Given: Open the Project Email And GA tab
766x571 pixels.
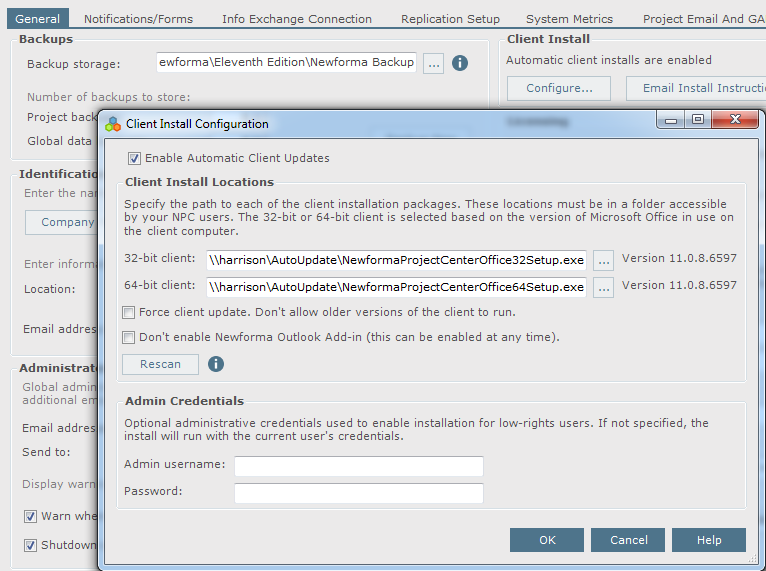Looking at the screenshot, I should [x=702, y=19].
